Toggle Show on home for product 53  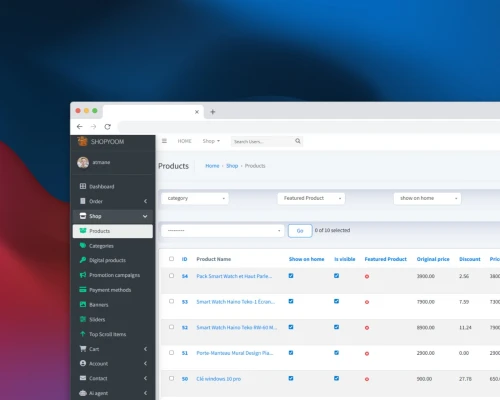click(291, 301)
